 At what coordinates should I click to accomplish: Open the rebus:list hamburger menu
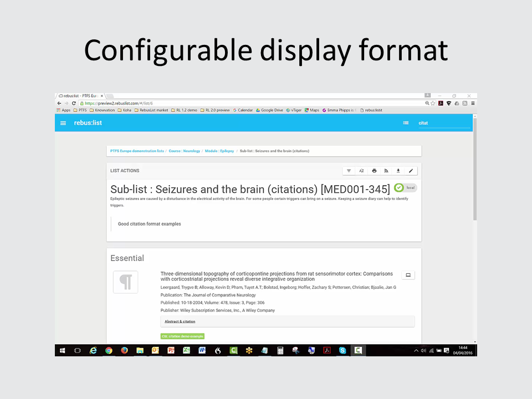[x=63, y=123]
